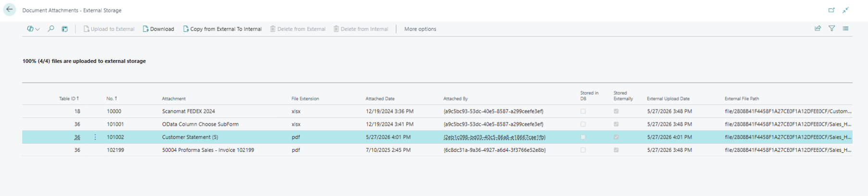Select the Customer Statement (5) attachment cell
The width and height of the screenshot is (868, 196).
pyautogui.click(x=190, y=137)
